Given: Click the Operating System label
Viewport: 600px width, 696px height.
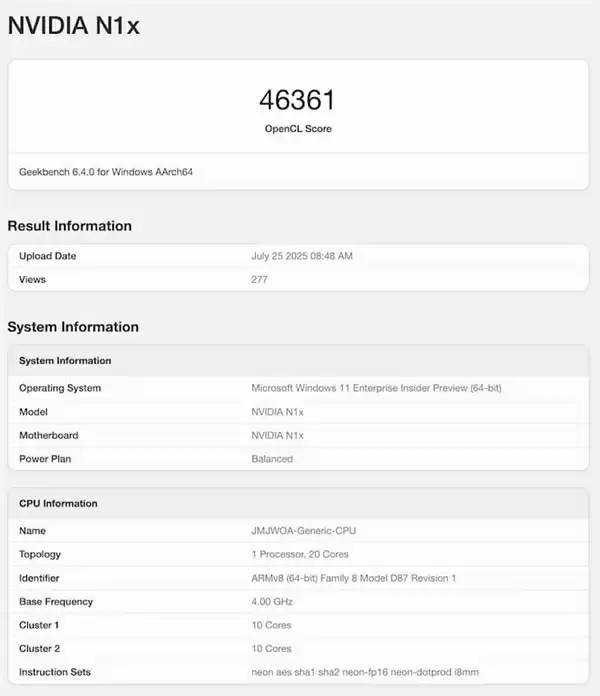Looking at the screenshot, I should 60,388.
